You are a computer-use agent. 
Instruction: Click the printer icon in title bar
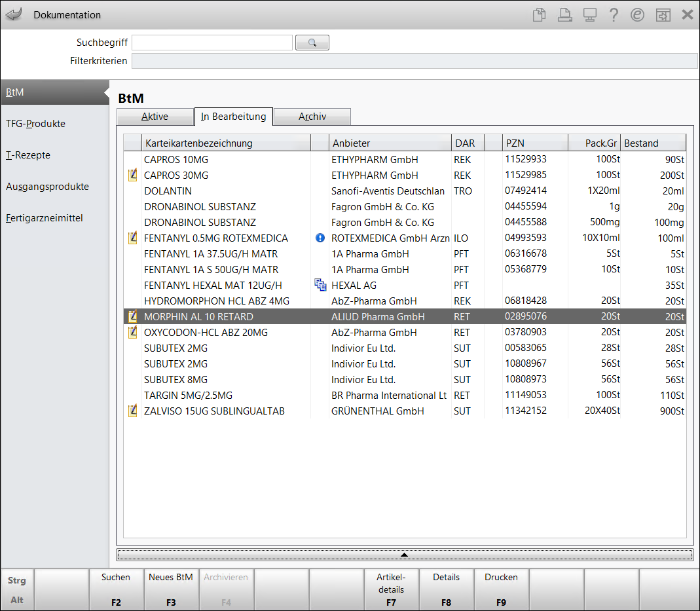564,14
